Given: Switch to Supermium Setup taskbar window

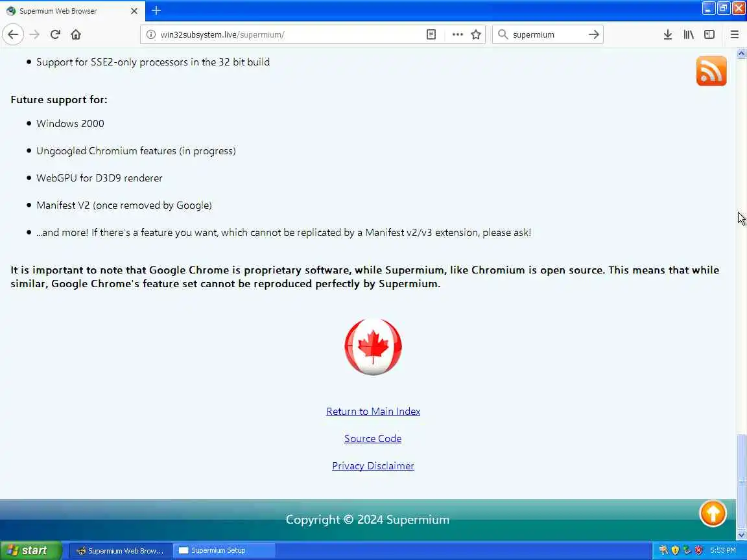Looking at the screenshot, I should (x=224, y=550).
